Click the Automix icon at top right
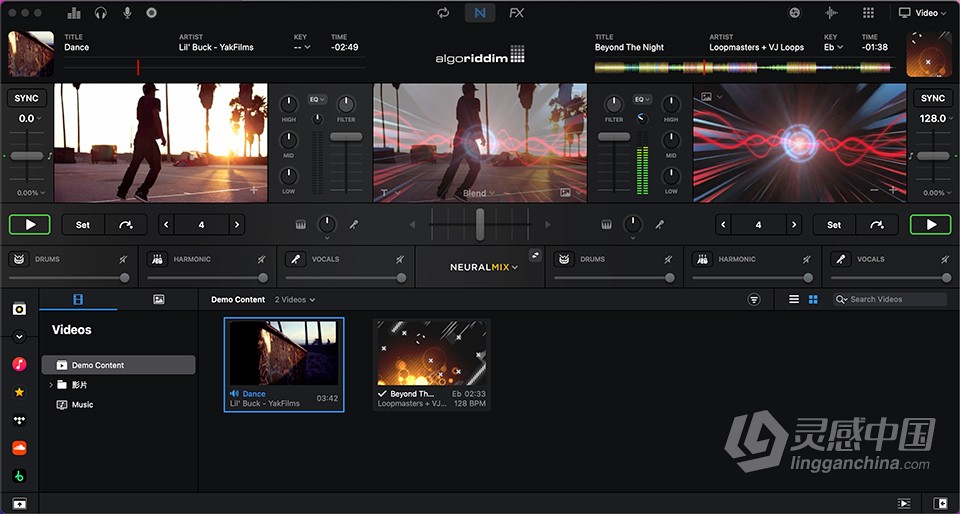This screenshot has height=514, width=960. pyautogui.click(x=795, y=13)
